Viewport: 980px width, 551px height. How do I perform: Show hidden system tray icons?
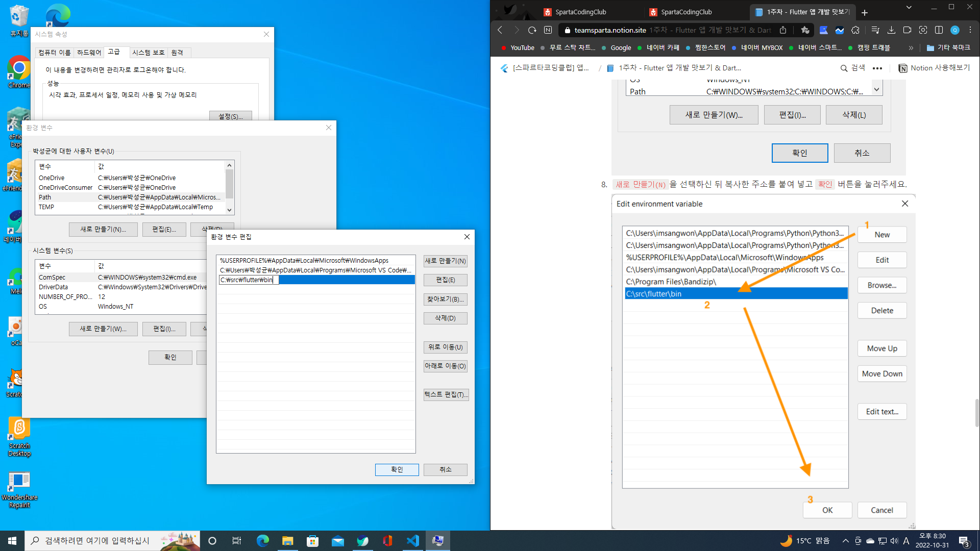point(846,541)
